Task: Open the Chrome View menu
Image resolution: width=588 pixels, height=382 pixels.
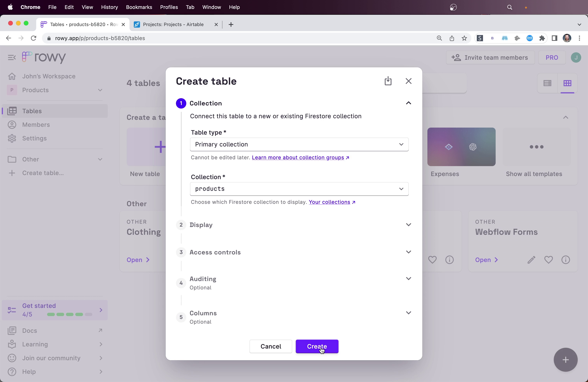Action: click(87, 7)
